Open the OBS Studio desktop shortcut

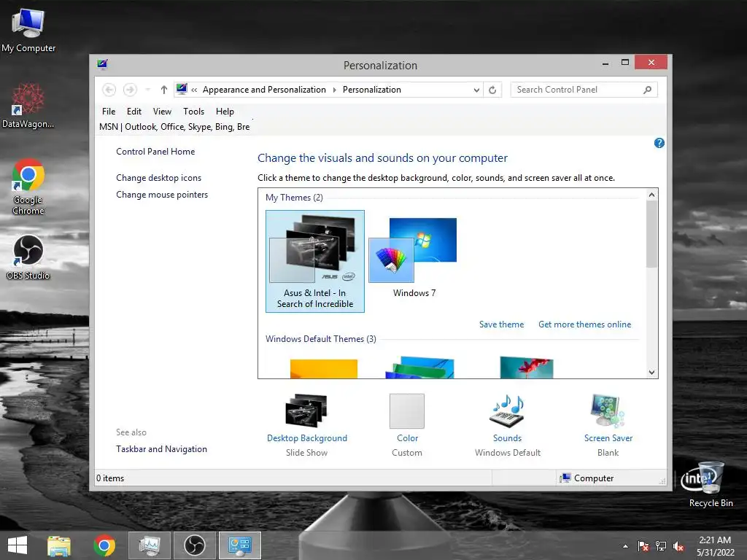28,257
